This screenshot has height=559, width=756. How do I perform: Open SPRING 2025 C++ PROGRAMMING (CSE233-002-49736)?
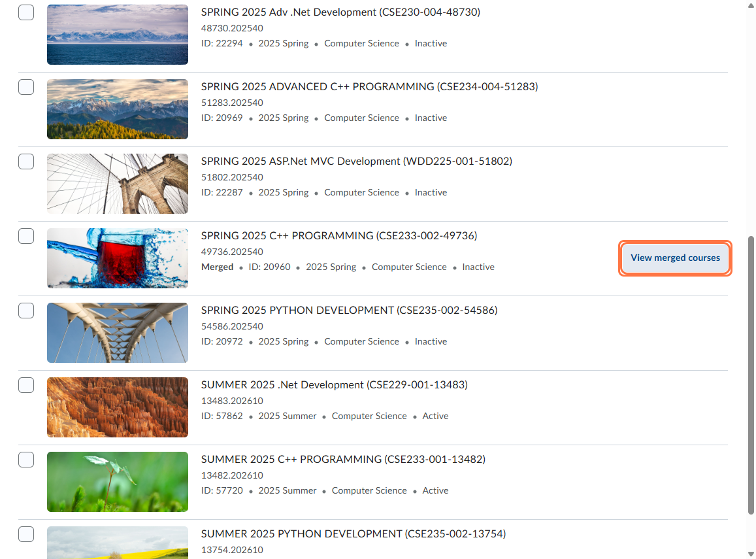point(339,236)
